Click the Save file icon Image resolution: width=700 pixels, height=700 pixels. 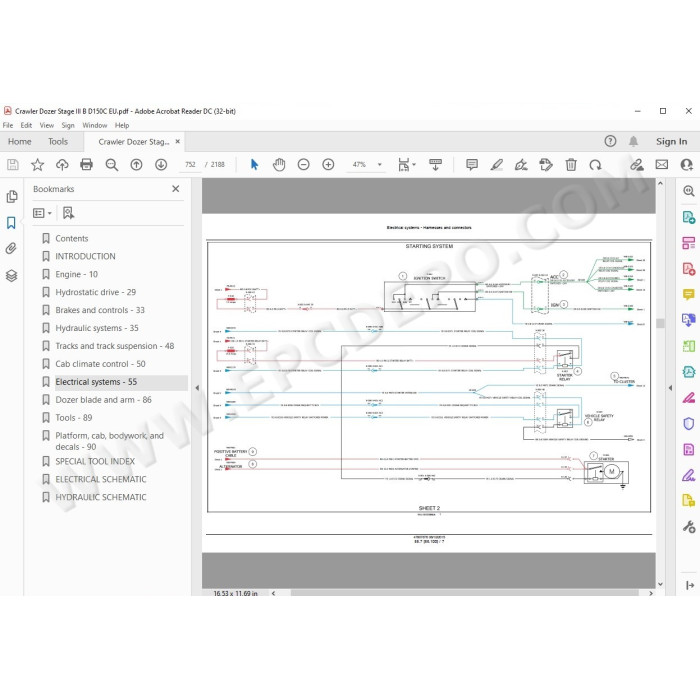click(13, 165)
